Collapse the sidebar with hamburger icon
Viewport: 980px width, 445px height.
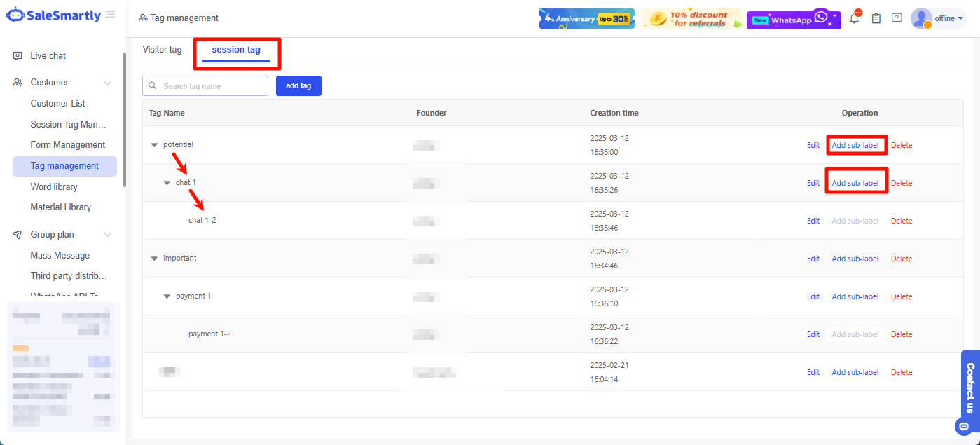(x=111, y=15)
